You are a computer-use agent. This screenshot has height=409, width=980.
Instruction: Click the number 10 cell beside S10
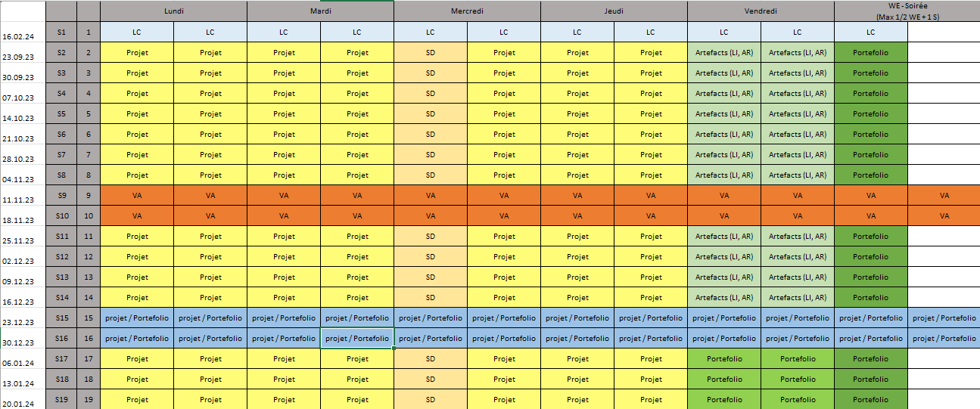point(88,215)
